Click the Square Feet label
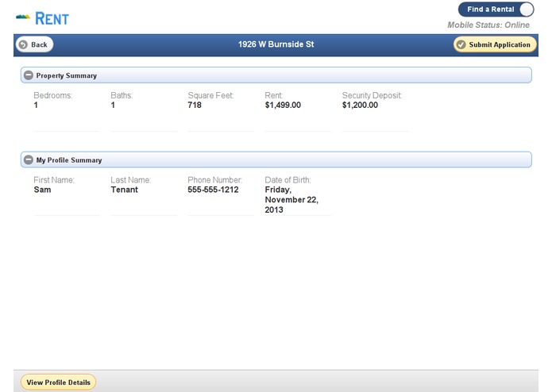 210,96
